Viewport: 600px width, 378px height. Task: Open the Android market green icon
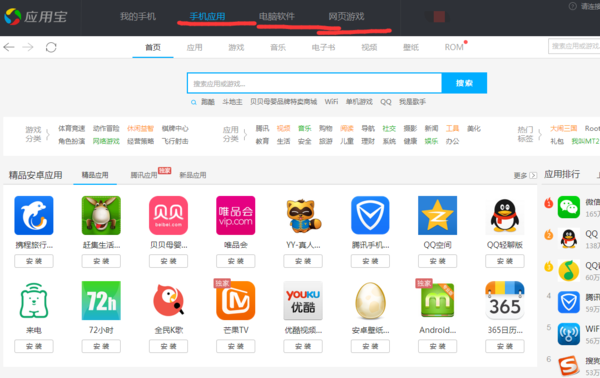point(437,301)
